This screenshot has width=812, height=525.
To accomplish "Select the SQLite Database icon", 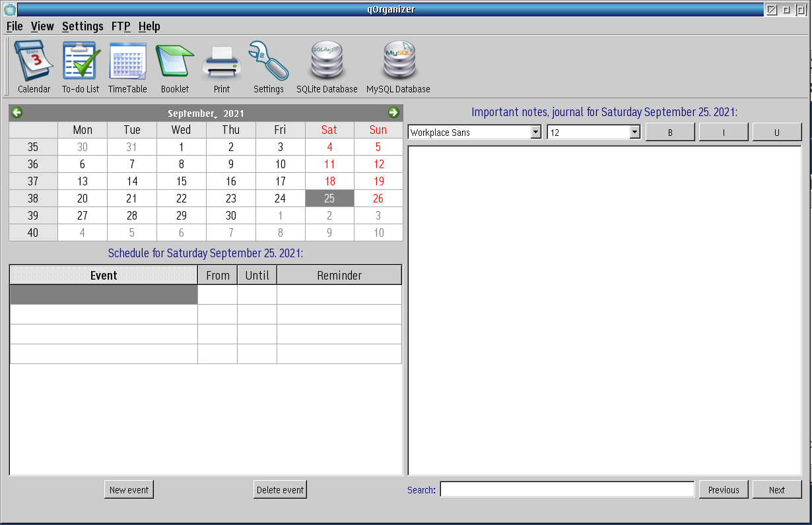I will [x=327, y=67].
